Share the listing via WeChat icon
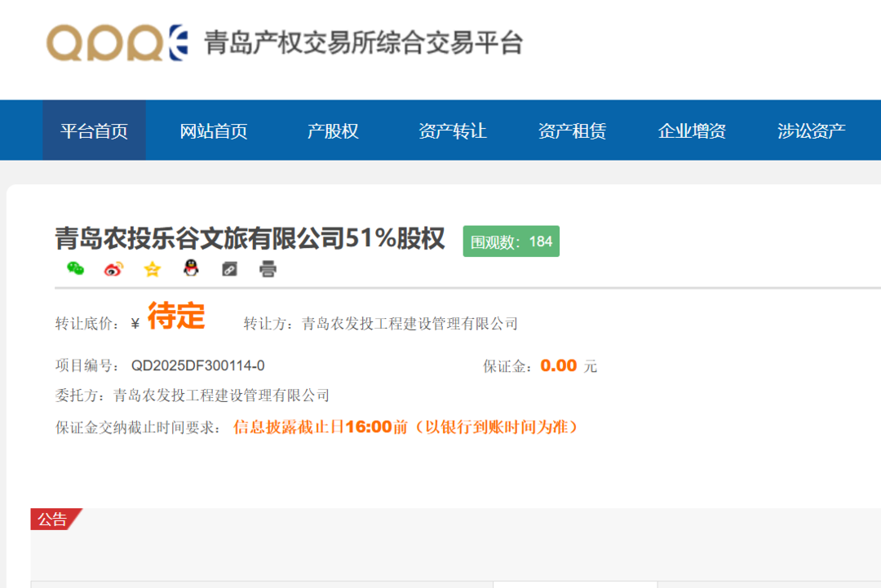 [76, 268]
